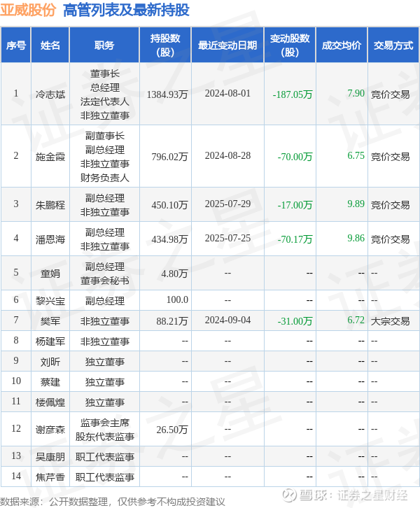This screenshot has height=508, width=420.
Task: Click the name 吴康朋
Action: click(x=50, y=457)
